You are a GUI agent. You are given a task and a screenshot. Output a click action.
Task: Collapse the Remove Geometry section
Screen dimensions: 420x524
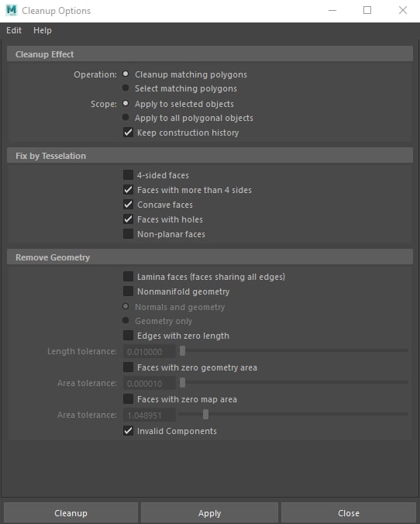coord(210,257)
